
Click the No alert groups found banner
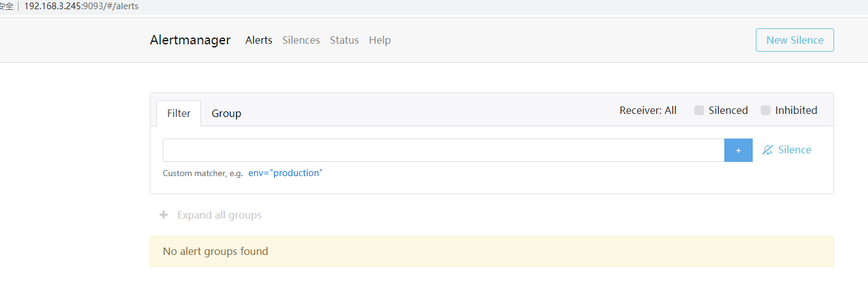[491, 251]
